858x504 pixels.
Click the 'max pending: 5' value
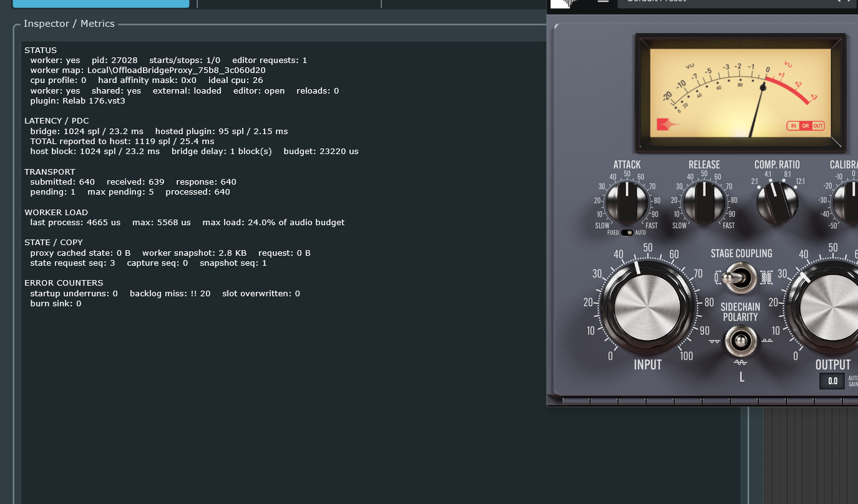click(120, 191)
